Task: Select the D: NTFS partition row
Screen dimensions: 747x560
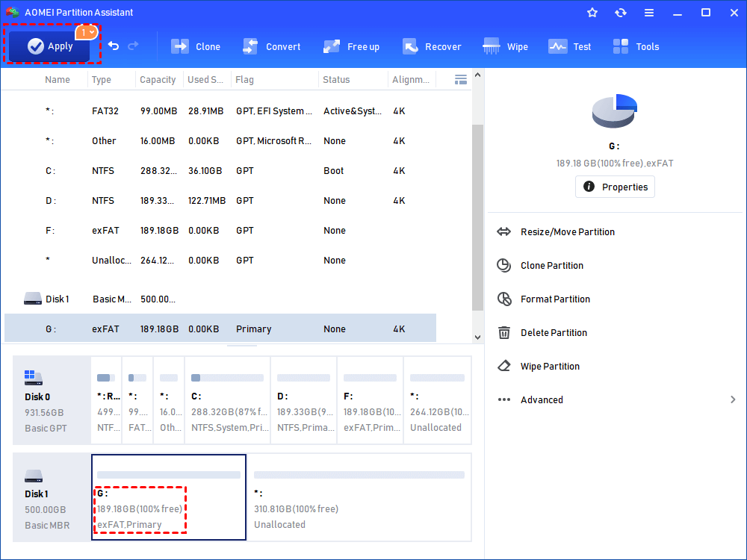Action: (220, 200)
